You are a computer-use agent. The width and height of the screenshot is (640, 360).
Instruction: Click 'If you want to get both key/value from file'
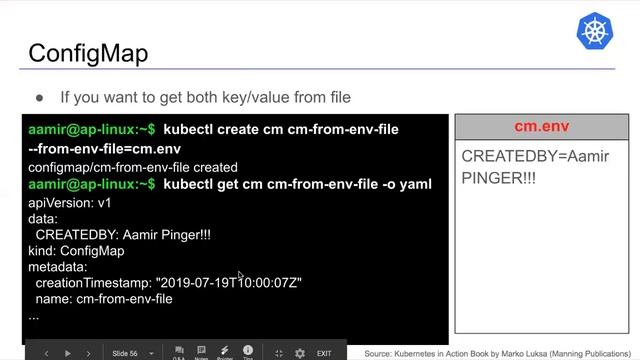205,97
